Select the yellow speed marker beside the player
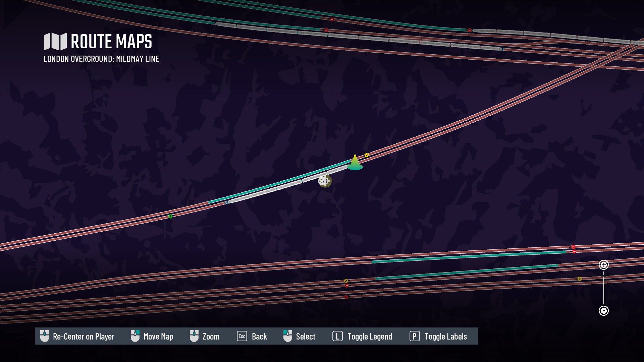This screenshot has width=644, height=362. [x=367, y=155]
